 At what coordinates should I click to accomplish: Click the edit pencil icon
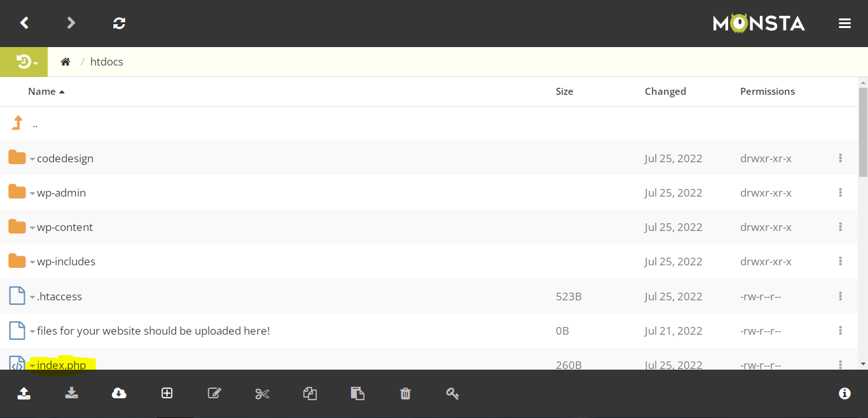click(214, 394)
